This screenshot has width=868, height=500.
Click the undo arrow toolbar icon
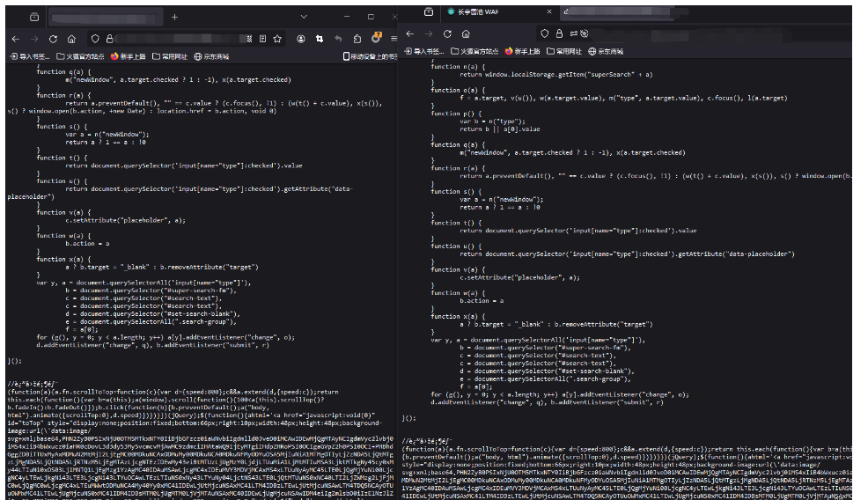click(338, 39)
